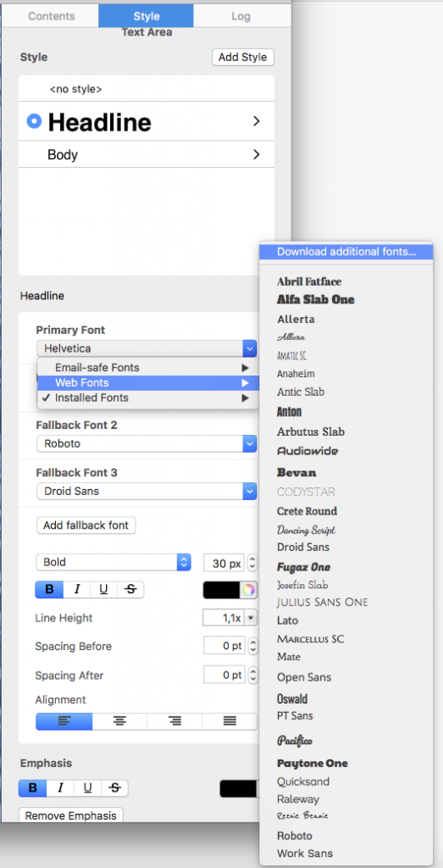
Task: Set alignment to justified
Action: 230,721
